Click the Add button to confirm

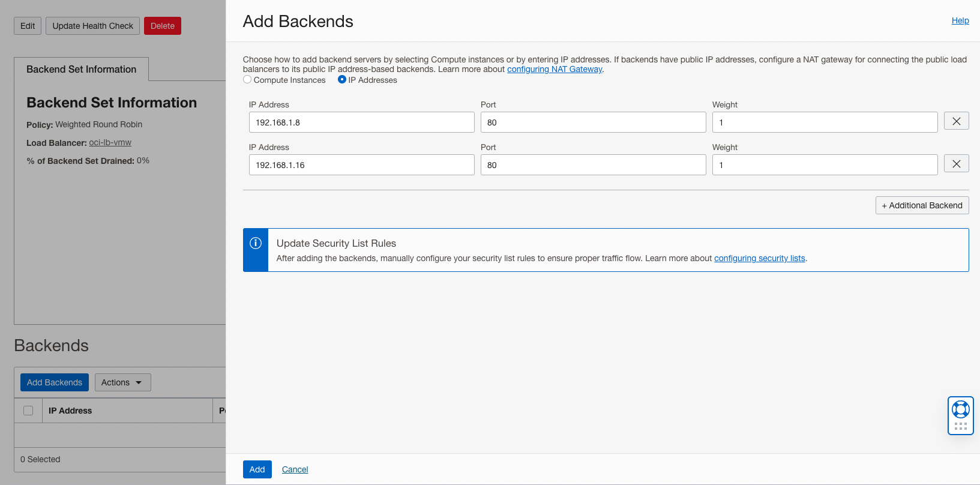click(x=257, y=469)
